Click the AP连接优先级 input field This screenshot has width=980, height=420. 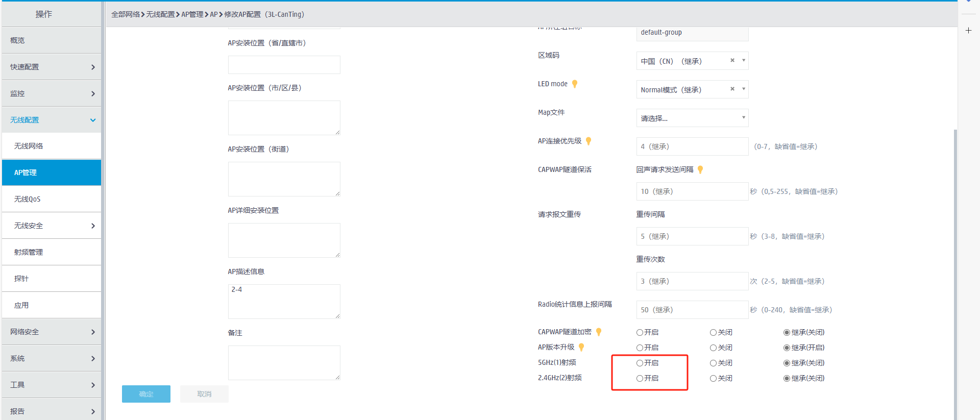pyautogui.click(x=693, y=146)
